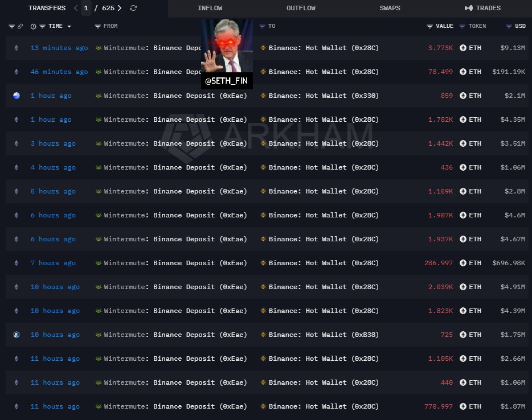Click value 1.937K
The image size is (532, 420).
pyautogui.click(x=440, y=239)
